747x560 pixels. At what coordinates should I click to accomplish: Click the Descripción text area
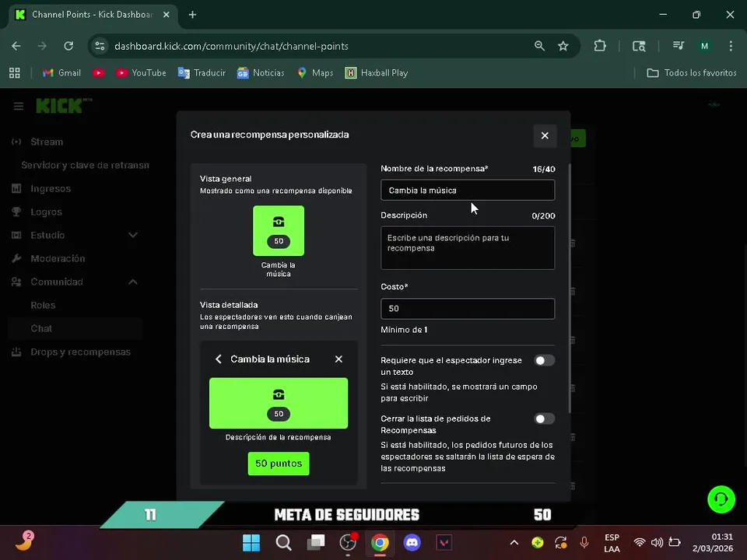468,247
